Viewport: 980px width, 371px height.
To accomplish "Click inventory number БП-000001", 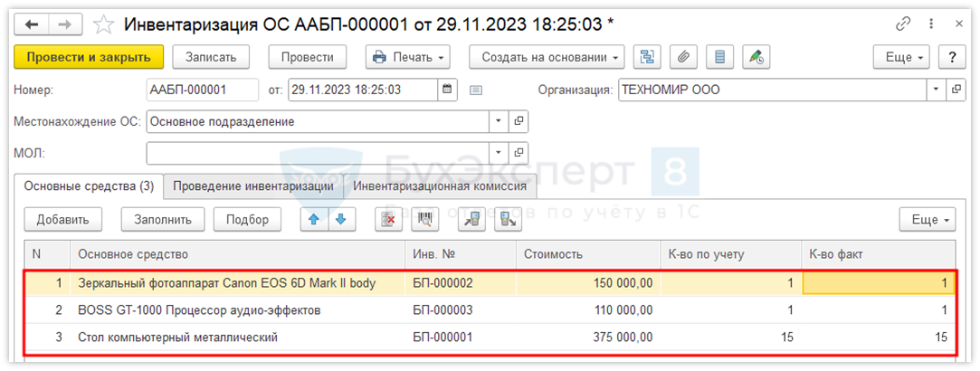I will (461, 338).
